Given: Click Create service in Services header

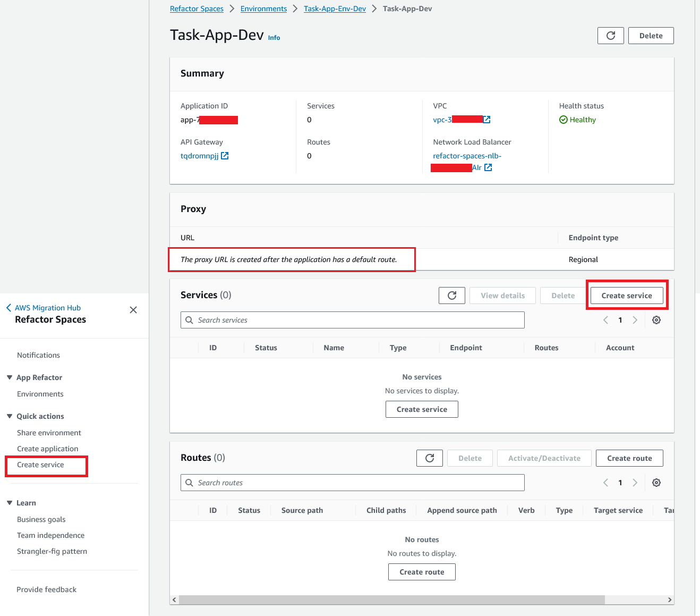Looking at the screenshot, I should coord(627,296).
